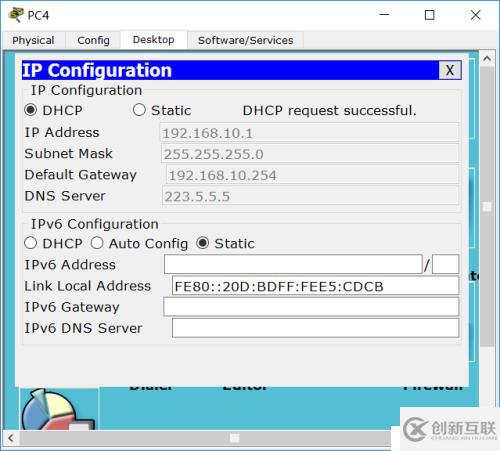500x451 pixels.
Task: Minimize the PC4 window
Action: [x=384, y=15]
